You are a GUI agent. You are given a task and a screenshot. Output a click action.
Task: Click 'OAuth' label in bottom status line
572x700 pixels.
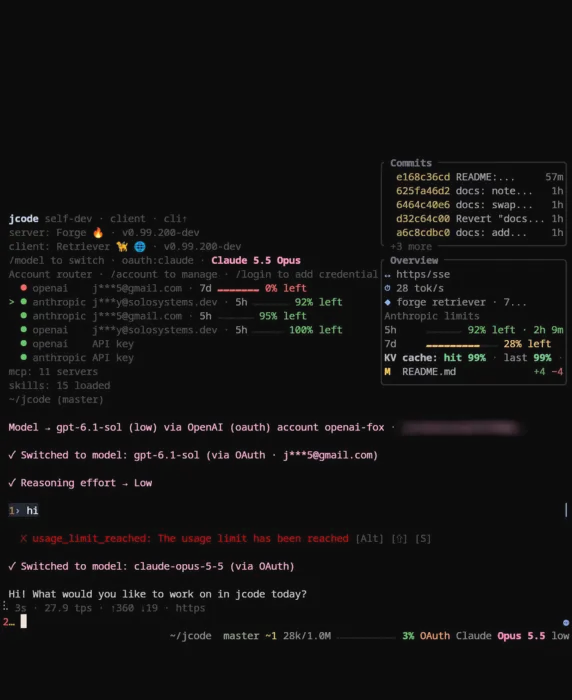coord(435,636)
